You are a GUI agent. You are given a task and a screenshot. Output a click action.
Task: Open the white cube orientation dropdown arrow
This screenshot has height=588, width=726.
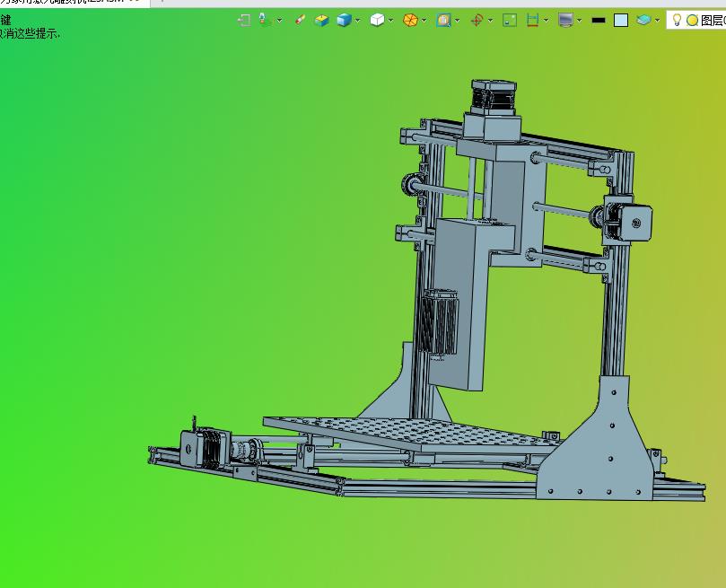391,21
